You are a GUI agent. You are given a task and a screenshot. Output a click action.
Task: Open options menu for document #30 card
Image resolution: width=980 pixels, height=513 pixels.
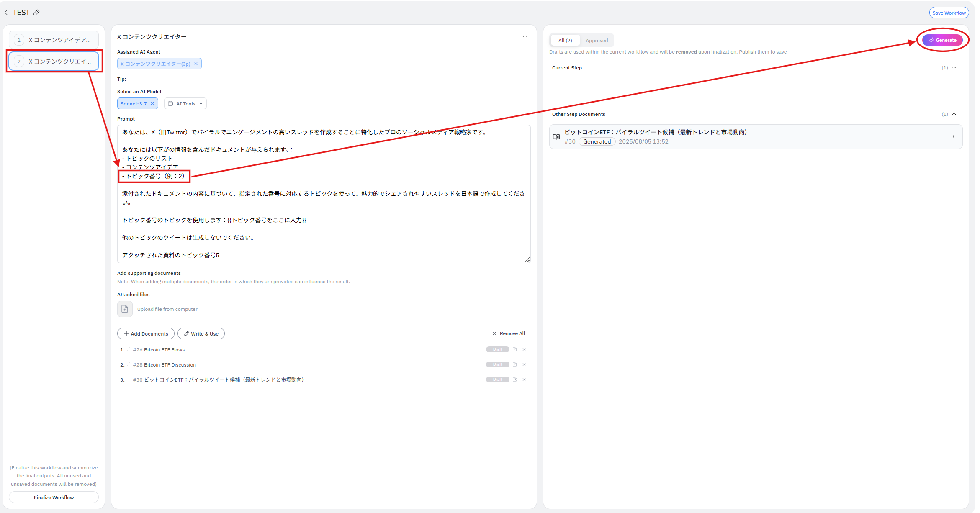click(x=953, y=136)
